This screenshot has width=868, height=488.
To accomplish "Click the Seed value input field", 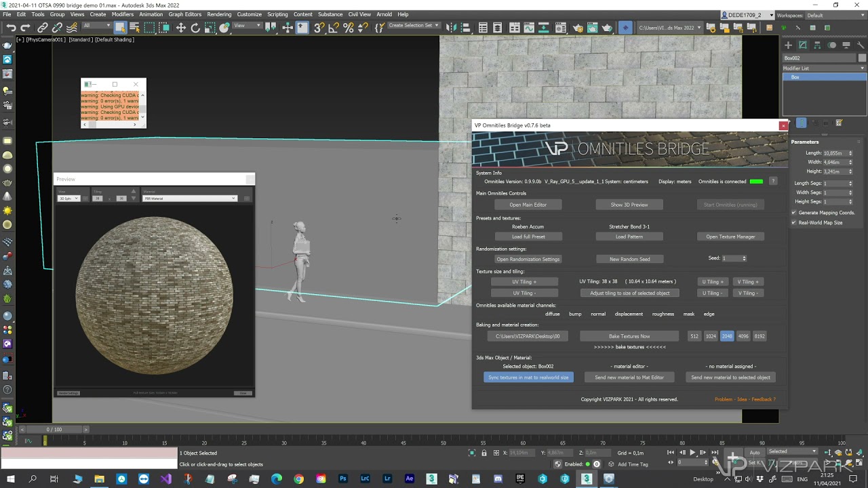I will click(x=731, y=258).
